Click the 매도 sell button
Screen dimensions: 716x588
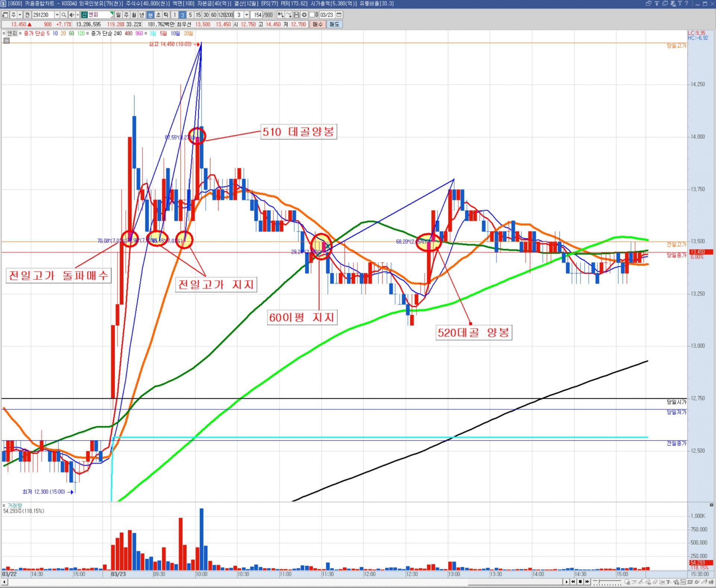334,24
